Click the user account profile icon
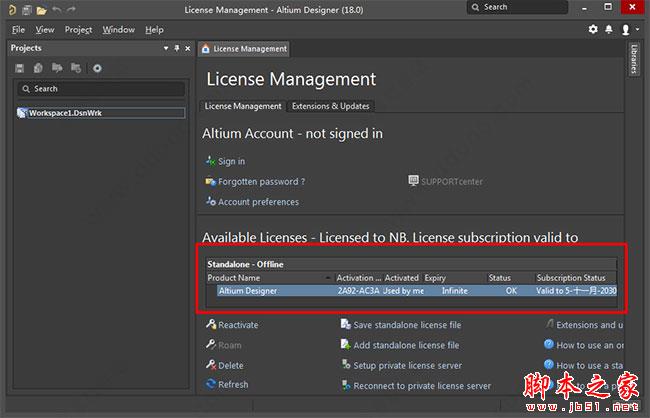The height and width of the screenshot is (418, 650). (625, 30)
